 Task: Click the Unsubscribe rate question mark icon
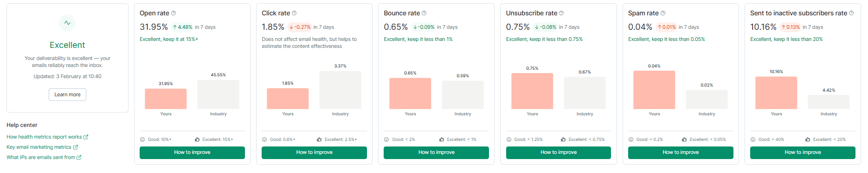pyautogui.click(x=561, y=13)
